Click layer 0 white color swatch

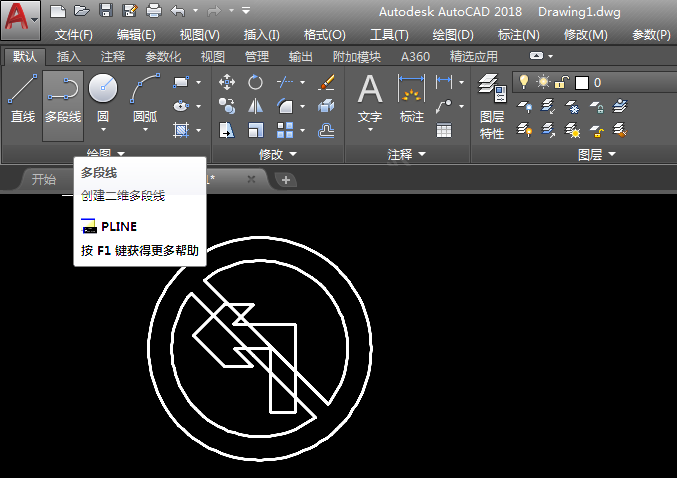(582, 82)
